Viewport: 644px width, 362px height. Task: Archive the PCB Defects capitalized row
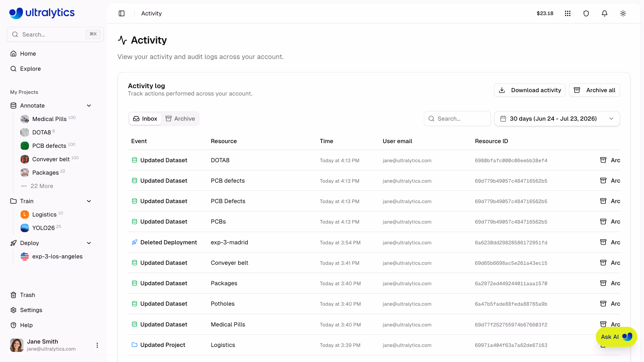coord(610,201)
